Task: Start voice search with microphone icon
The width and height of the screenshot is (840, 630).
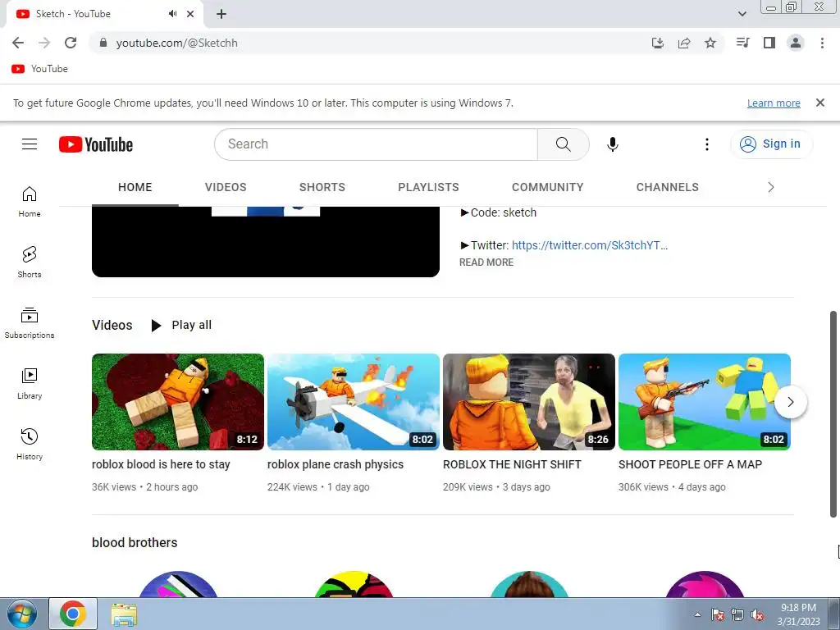Action: click(x=612, y=144)
